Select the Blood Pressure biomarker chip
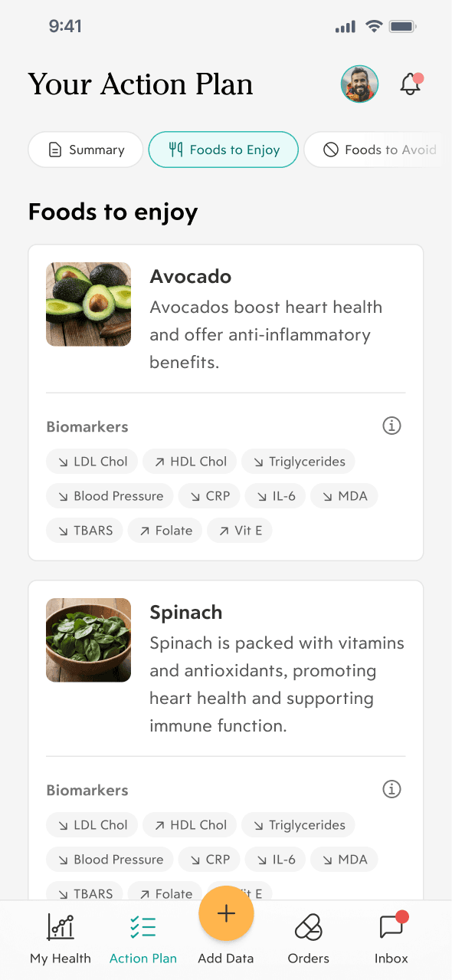 pyautogui.click(x=109, y=495)
